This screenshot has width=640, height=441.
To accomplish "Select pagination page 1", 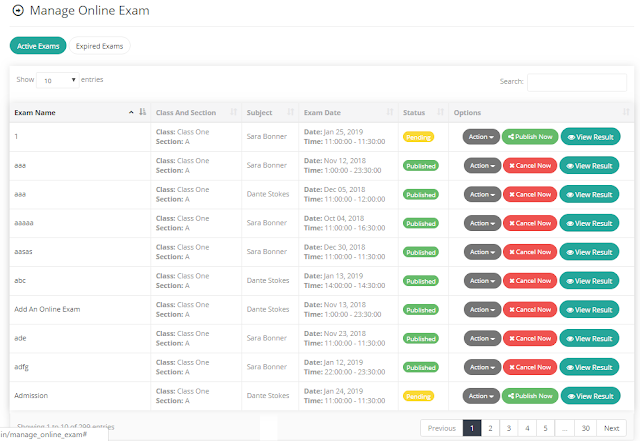I will [x=472, y=428].
